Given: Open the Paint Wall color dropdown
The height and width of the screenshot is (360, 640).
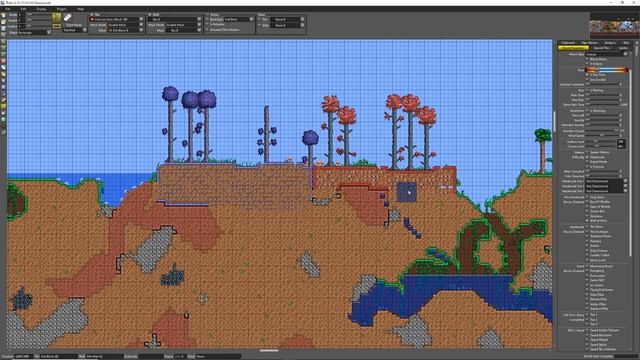Looking at the screenshot, I should pyautogui.click(x=287, y=25).
